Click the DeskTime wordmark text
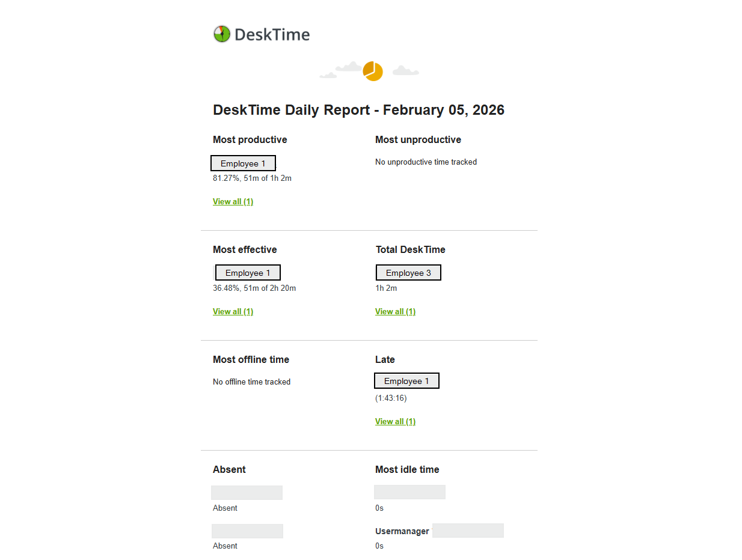742x560 pixels. pos(272,35)
